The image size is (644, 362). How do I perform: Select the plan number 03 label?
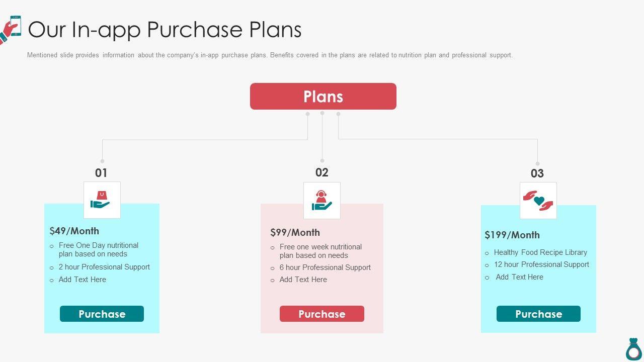pyautogui.click(x=537, y=173)
